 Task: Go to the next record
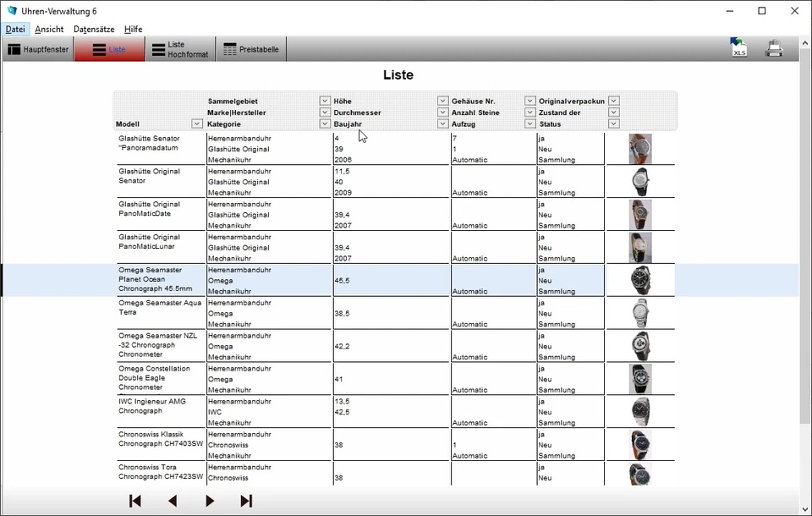tap(210, 501)
